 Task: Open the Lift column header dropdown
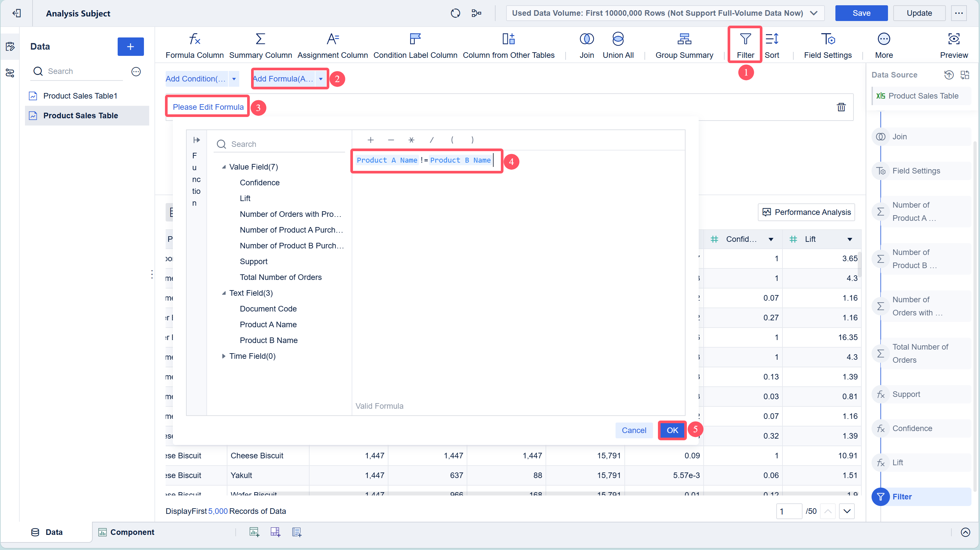click(x=850, y=239)
